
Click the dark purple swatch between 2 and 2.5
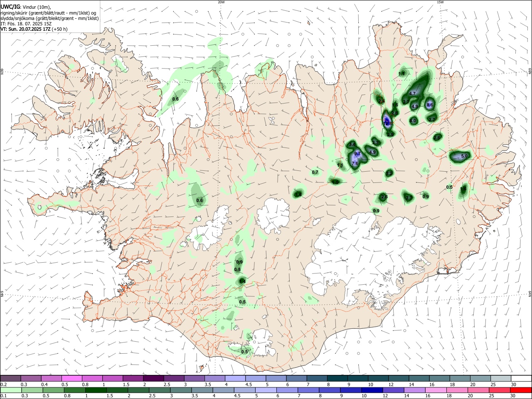[x=153, y=378]
